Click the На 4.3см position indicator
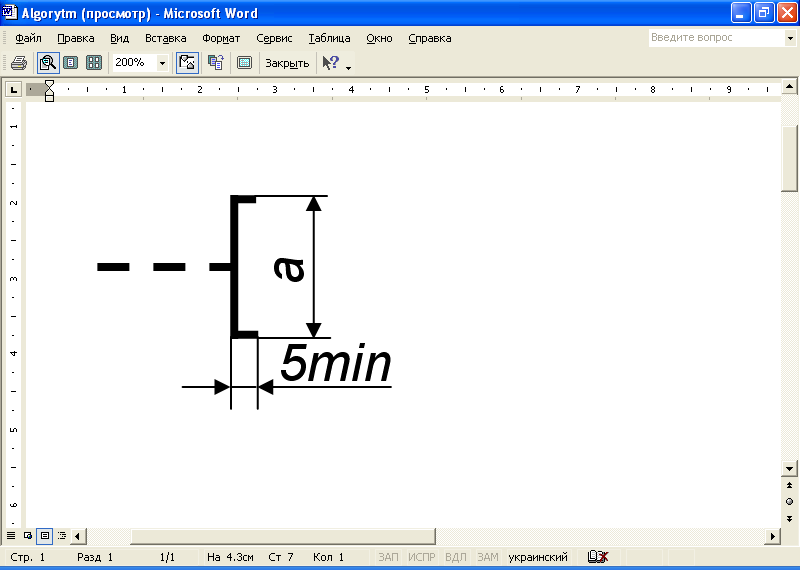 230,557
